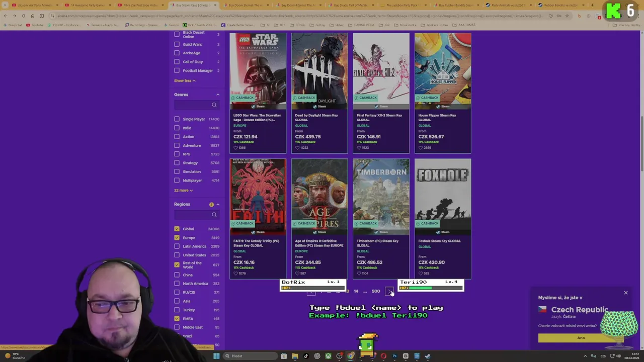Go to previous results page arrow

[311, 292]
